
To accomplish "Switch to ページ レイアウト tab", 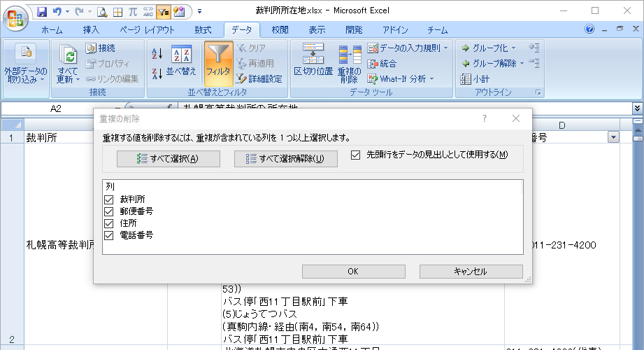I will (x=147, y=30).
